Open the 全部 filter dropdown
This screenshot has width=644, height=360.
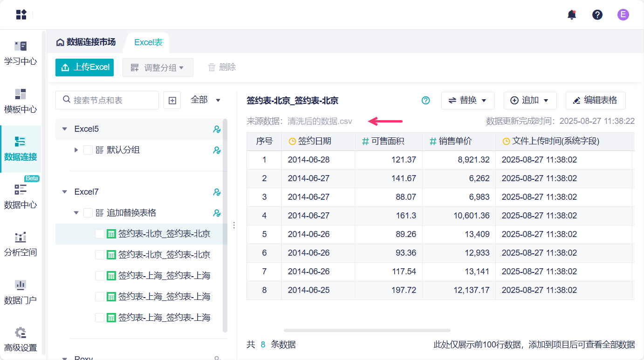[x=206, y=100]
